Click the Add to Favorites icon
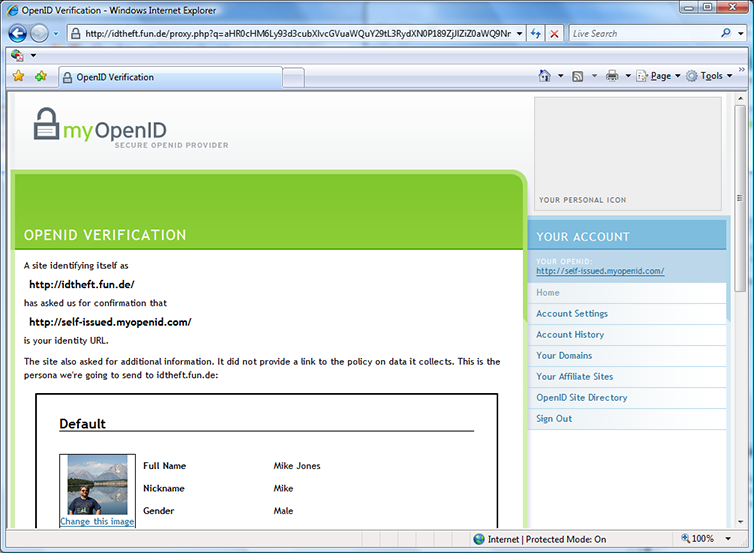Screen dimensions: 754x553 tap(41, 76)
